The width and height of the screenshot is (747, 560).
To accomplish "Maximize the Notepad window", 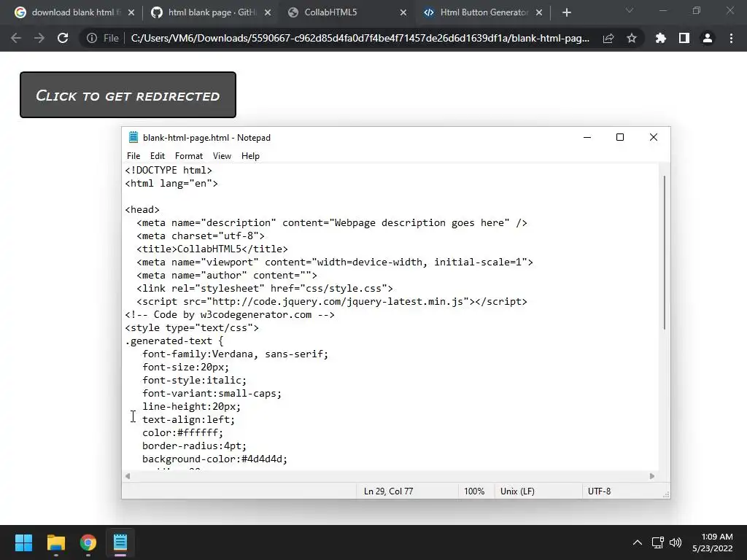I will [x=620, y=137].
